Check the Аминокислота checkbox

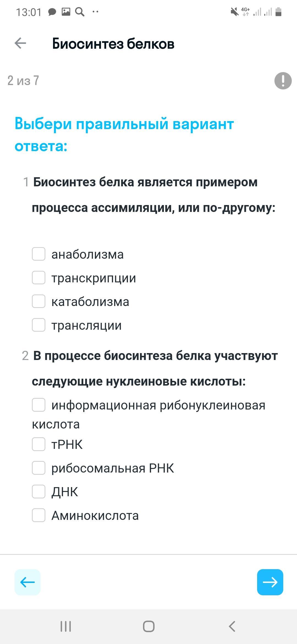tap(39, 515)
